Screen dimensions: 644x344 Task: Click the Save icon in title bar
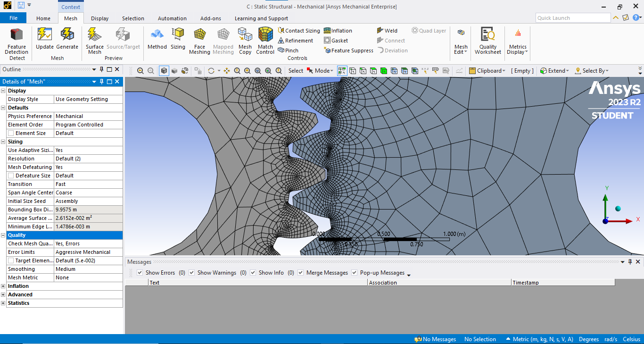[21, 5]
